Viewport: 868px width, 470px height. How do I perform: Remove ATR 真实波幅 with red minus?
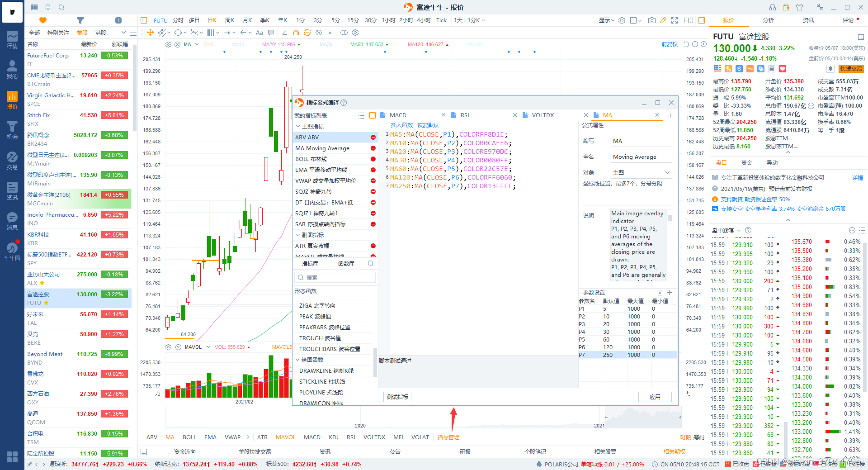(x=373, y=246)
